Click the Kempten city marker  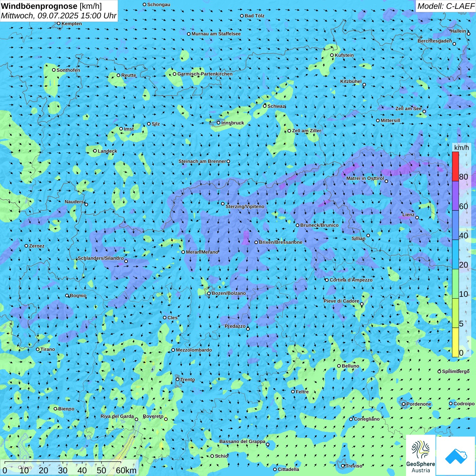pos(58,23)
